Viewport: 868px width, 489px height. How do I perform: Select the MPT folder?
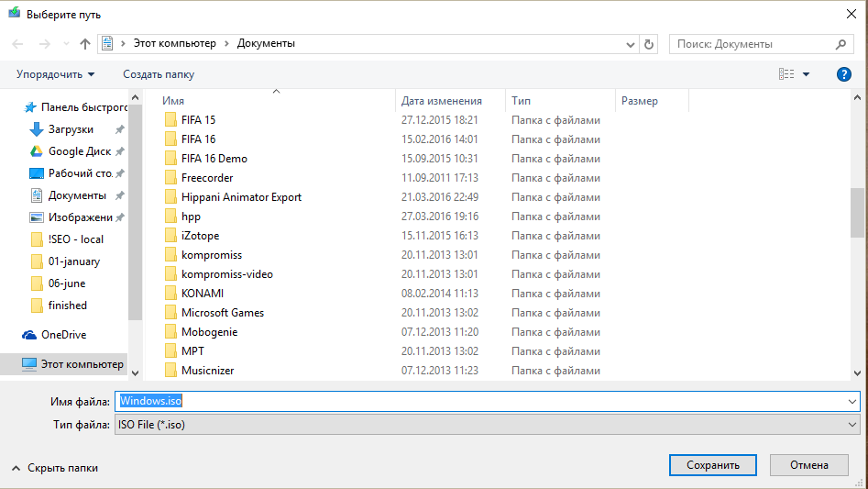192,351
